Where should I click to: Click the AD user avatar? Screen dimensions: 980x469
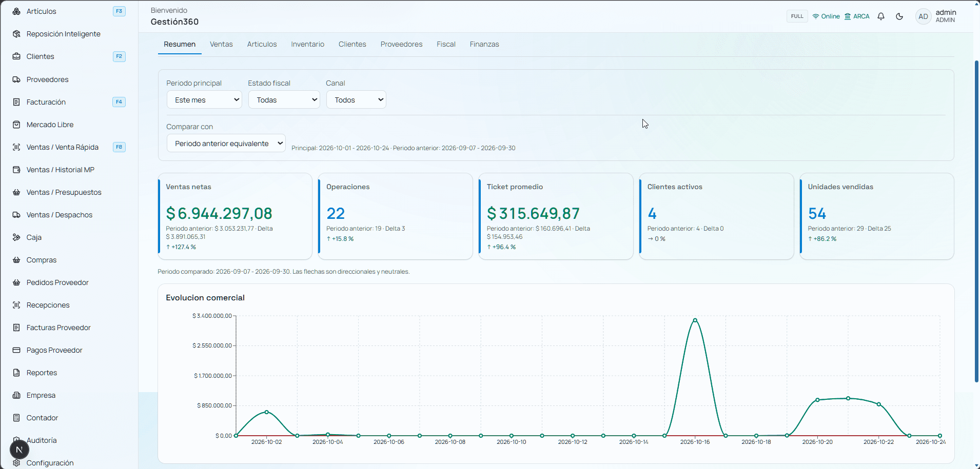tap(923, 16)
